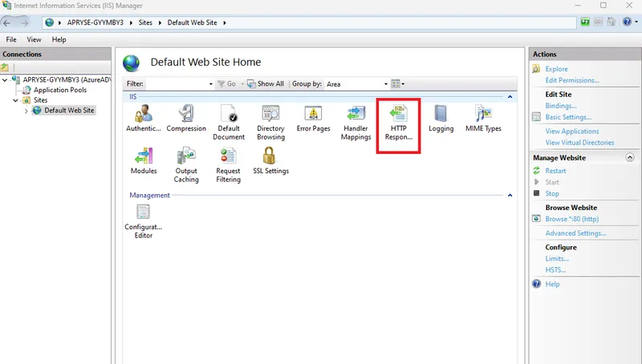Click the Connections pane connect icon
The width and height of the screenshot is (642, 364).
5,67
